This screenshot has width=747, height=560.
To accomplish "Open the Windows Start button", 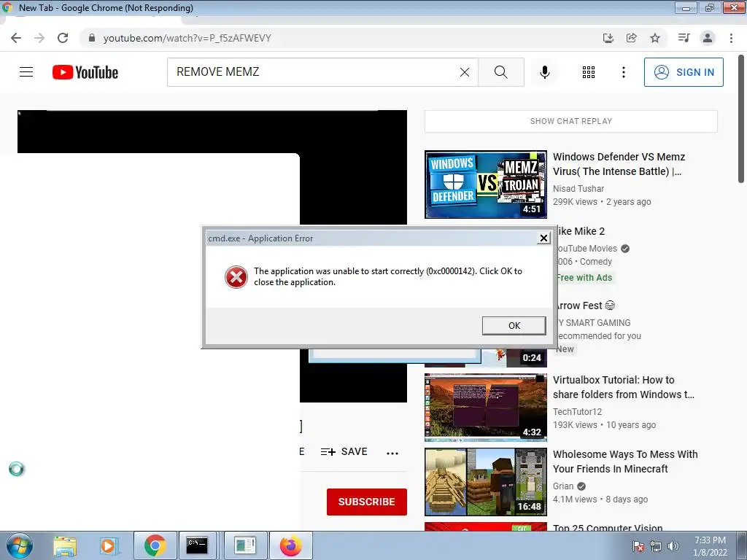I will point(20,545).
